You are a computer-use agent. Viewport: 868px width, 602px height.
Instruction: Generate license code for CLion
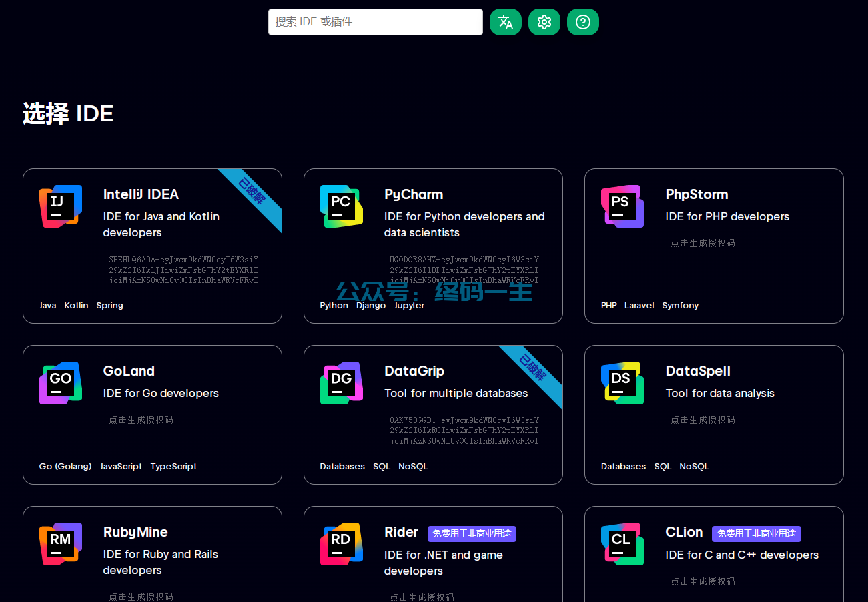click(x=703, y=581)
